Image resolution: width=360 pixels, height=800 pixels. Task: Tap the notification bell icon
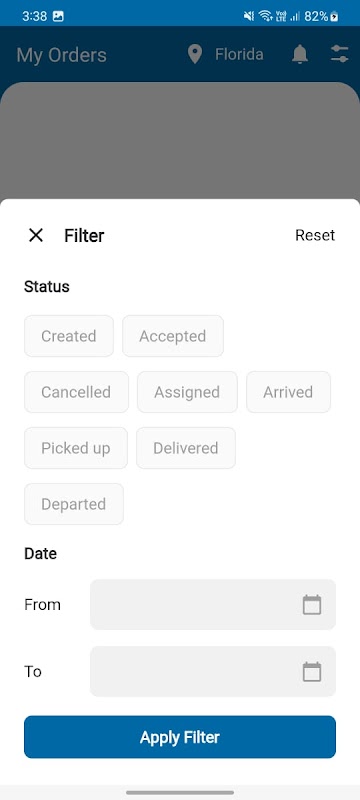tap(300, 54)
